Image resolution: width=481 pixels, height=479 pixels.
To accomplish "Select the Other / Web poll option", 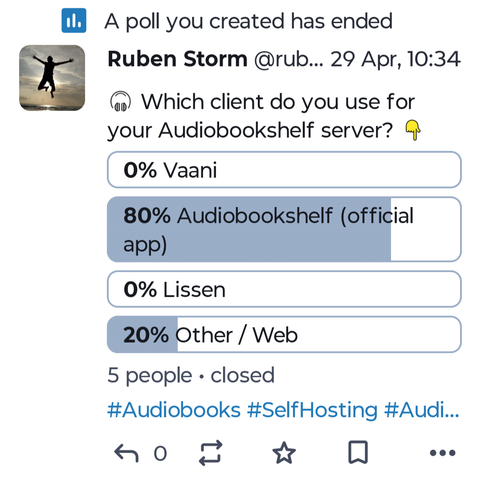I will pos(284,334).
